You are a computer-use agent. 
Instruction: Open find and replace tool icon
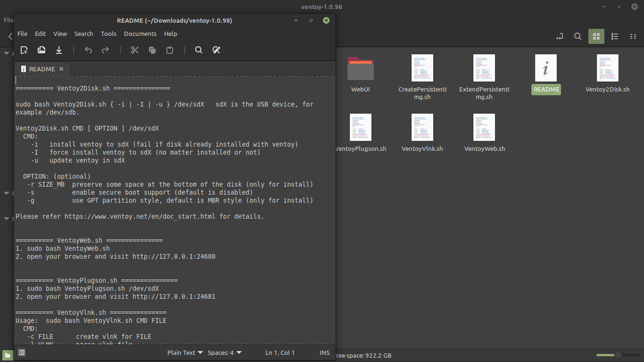[216, 50]
